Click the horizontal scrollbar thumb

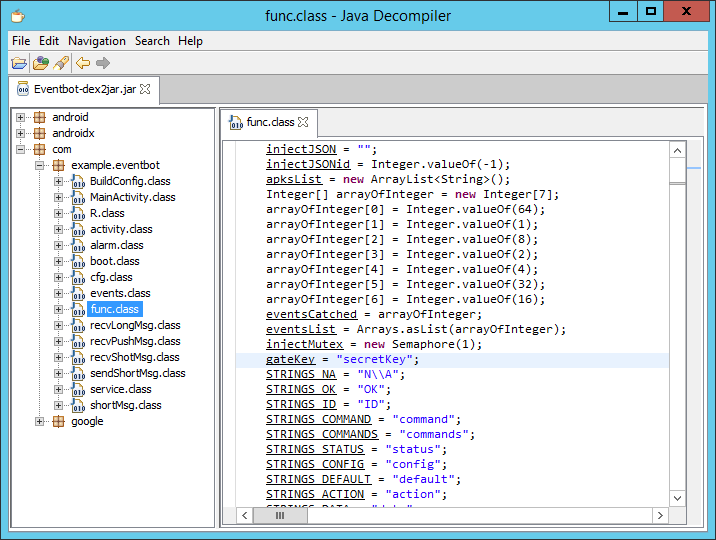coord(280,516)
